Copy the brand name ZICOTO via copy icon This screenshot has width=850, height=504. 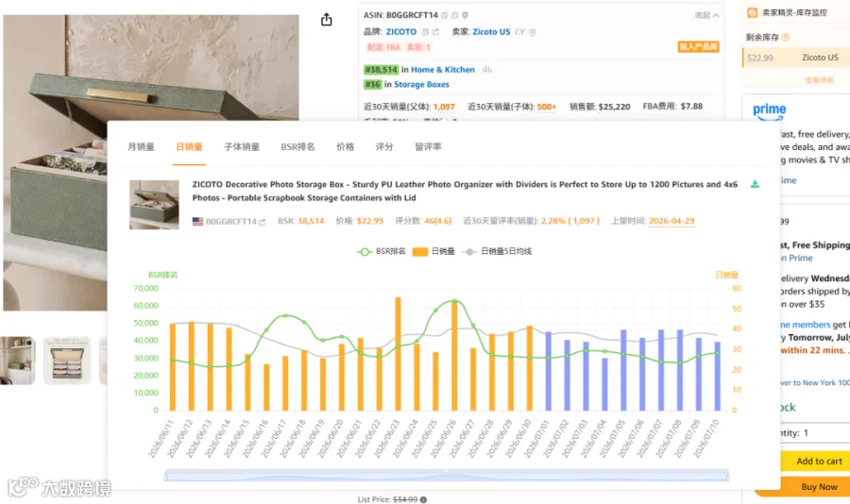pyautogui.click(x=425, y=32)
